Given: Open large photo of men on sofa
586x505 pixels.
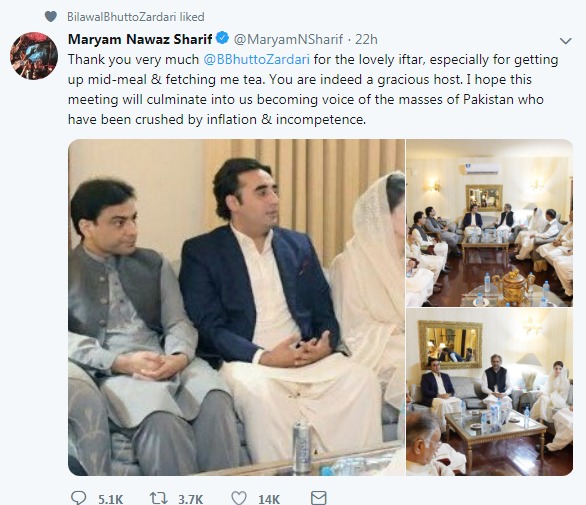Looking at the screenshot, I should [x=236, y=307].
